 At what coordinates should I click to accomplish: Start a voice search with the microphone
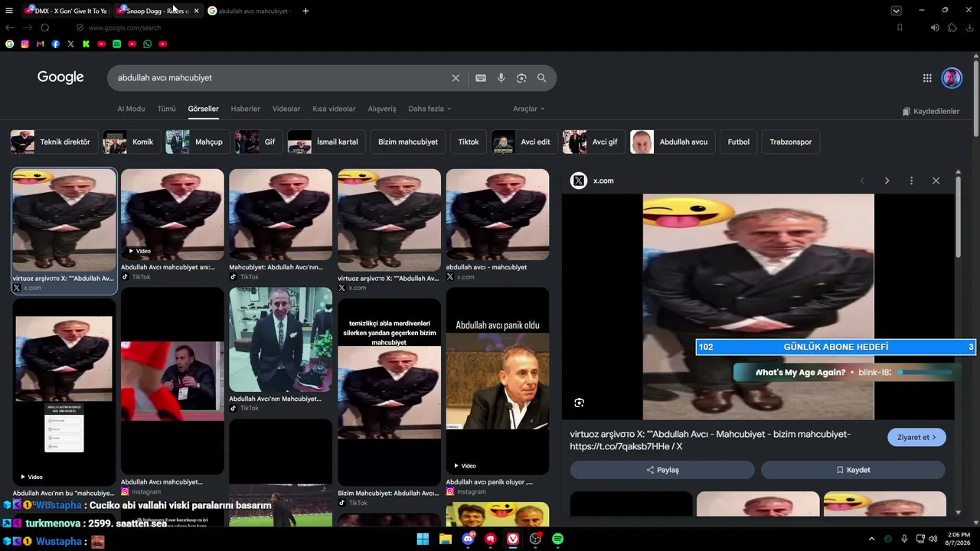coord(501,78)
